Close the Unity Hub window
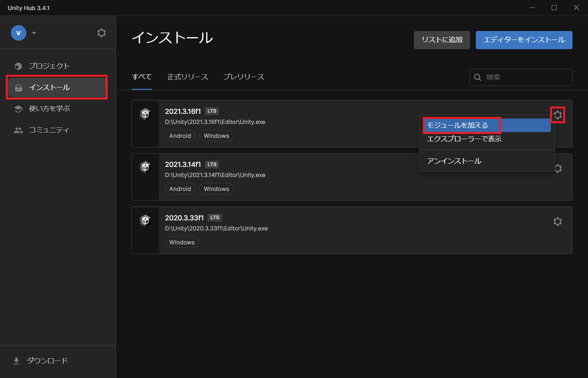 click(576, 8)
